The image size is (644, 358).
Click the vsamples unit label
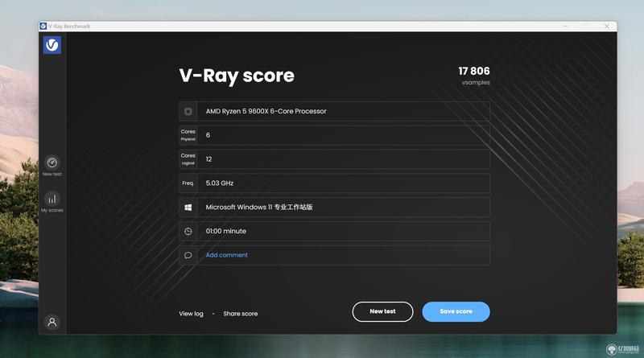click(x=476, y=83)
